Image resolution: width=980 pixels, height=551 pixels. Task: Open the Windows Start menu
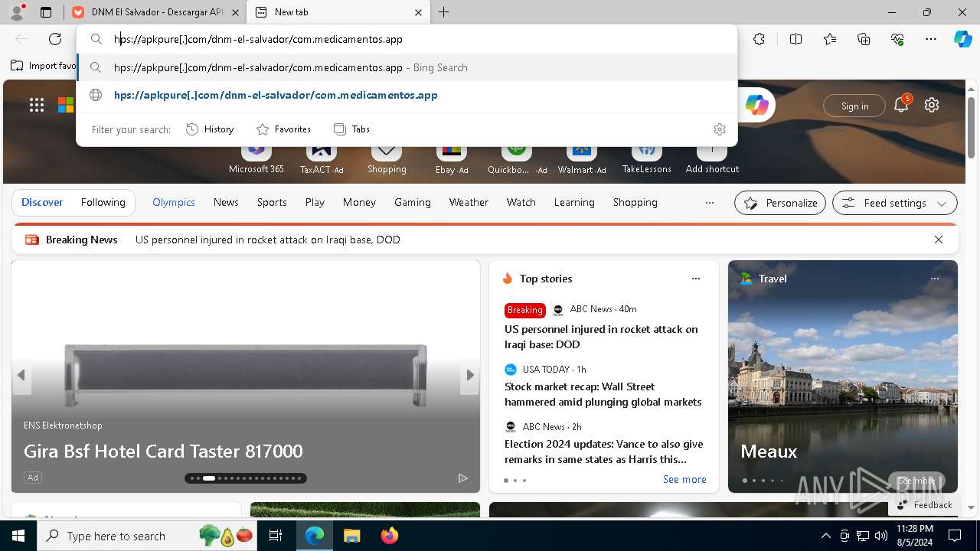coord(18,536)
